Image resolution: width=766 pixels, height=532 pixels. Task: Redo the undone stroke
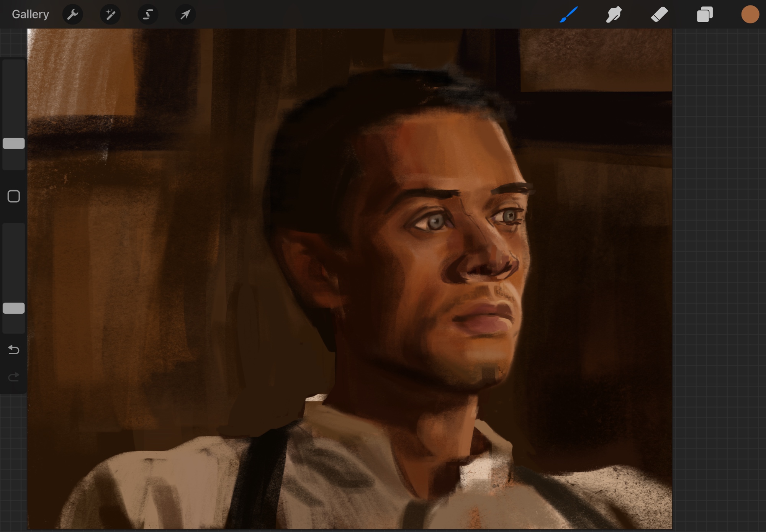click(x=14, y=377)
